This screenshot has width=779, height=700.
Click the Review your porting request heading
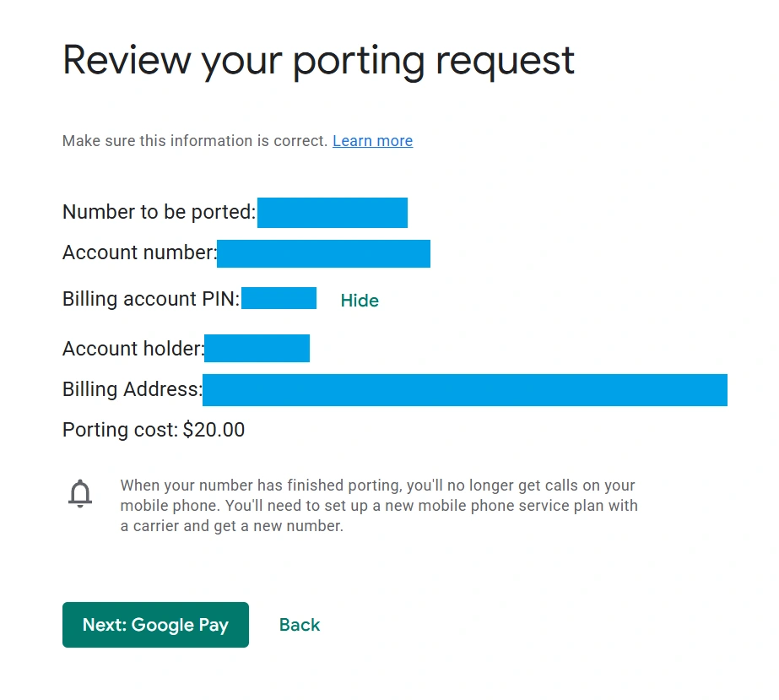click(x=318, y=61)
